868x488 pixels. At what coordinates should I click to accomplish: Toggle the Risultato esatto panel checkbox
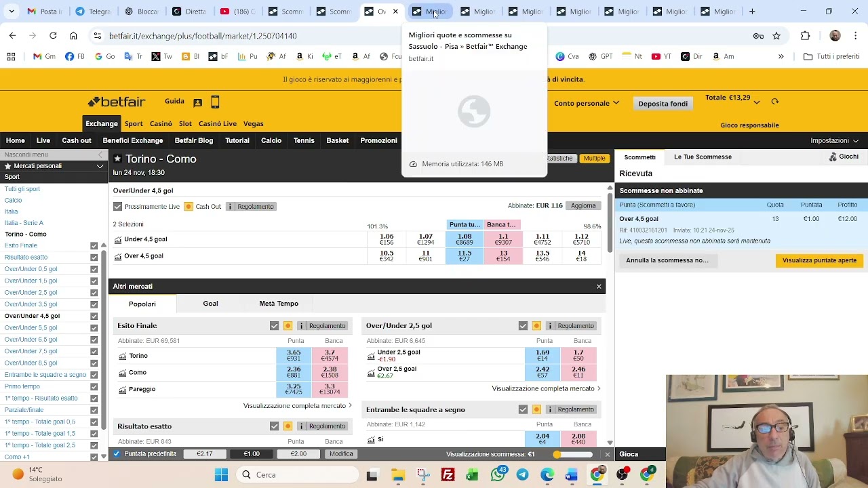click(274, 426)
